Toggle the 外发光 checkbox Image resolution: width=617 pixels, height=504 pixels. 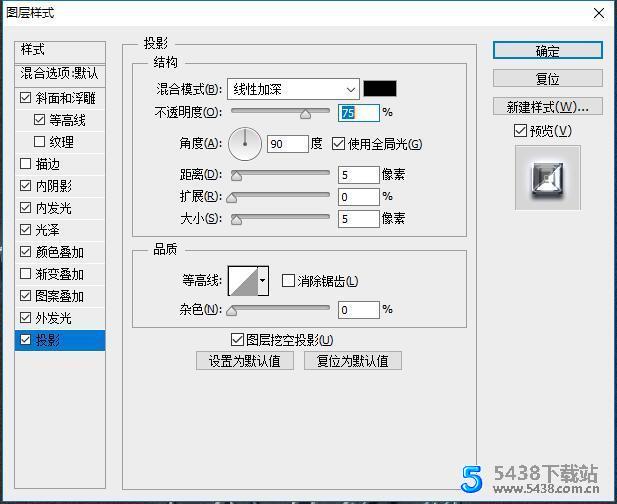coord(26,318)
